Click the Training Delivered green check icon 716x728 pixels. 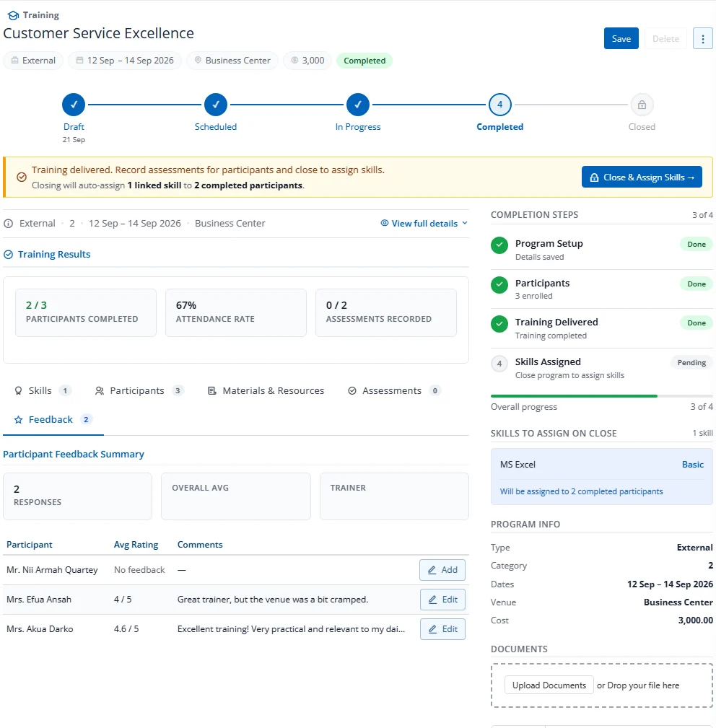(499, 324)
